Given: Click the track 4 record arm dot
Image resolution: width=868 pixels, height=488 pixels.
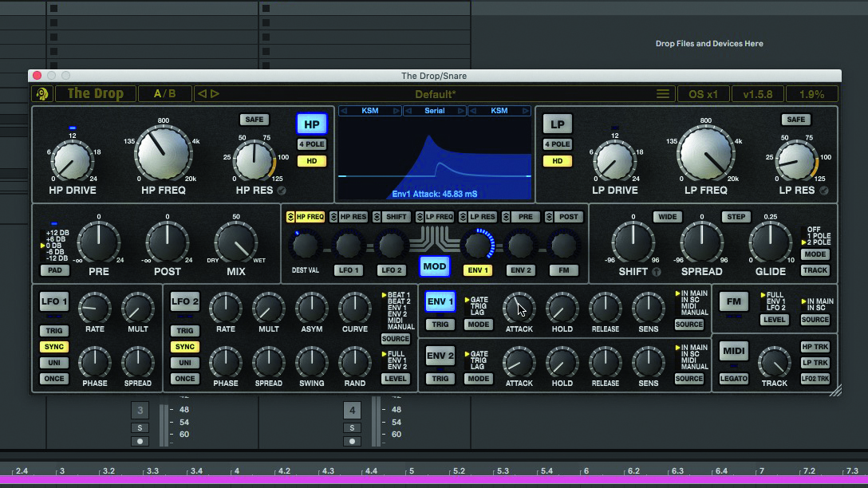Looking at the screenshot, I should [352, 442].
